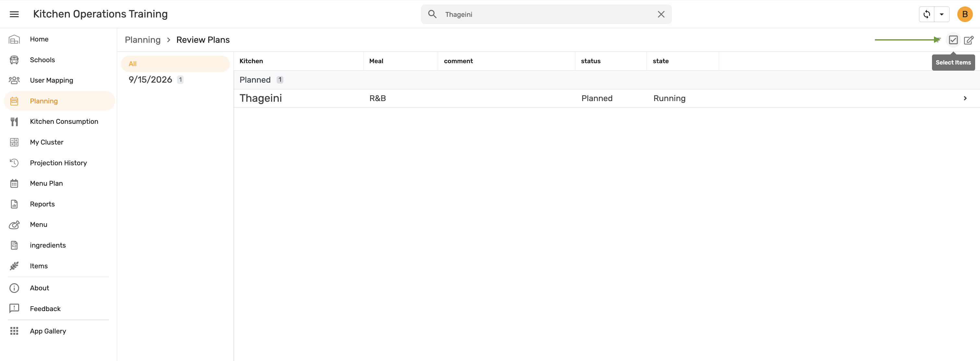
Task: Open About label
Action: (x=40, y=288)
